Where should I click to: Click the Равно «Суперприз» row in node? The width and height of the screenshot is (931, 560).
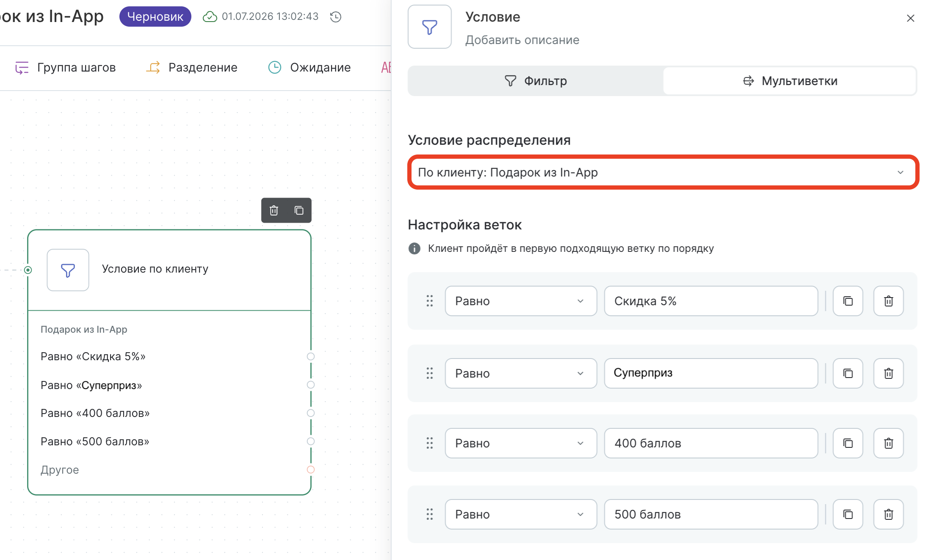pos(91,385)
